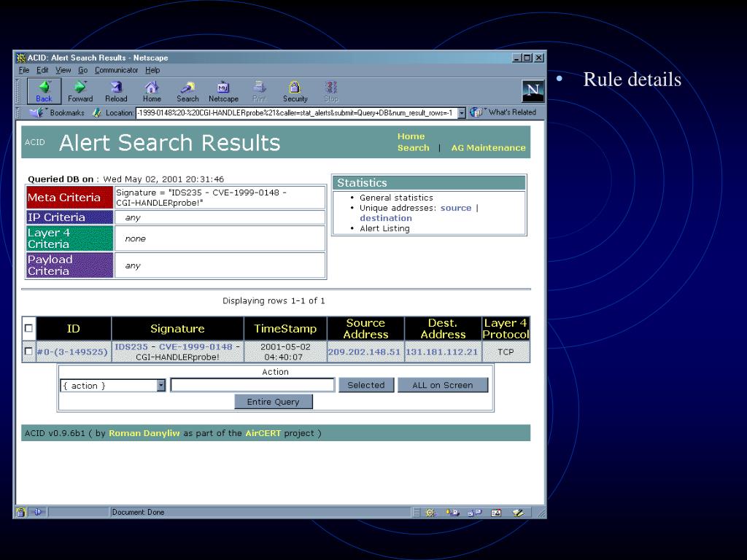Click the Document: Done status text
Image resolution: width=747 pixels, height=560 pixels.
coord(138,513)
